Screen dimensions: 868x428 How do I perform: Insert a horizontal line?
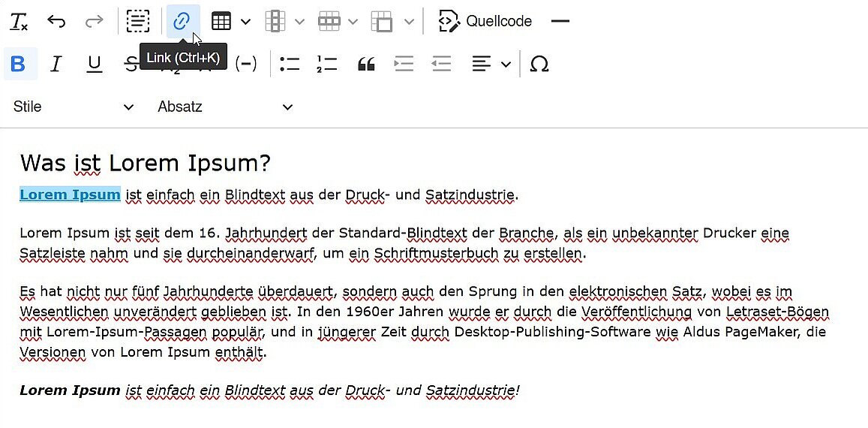click(560, 21)
